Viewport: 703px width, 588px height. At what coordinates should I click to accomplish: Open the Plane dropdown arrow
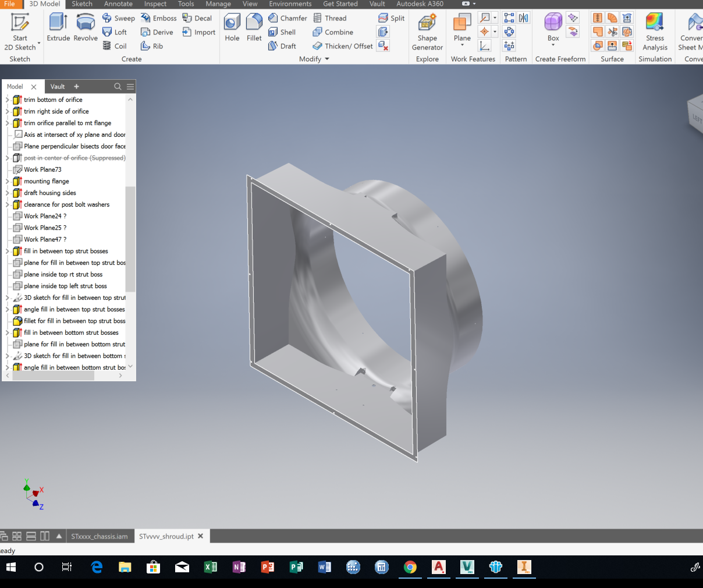[x=462, y=45]
